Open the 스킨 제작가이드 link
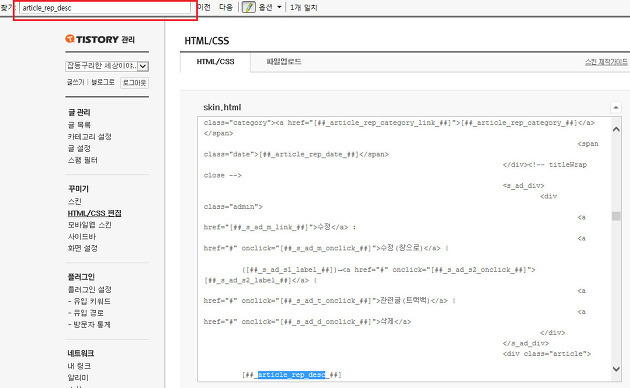Viewport: 630px width, 388px height. (x=606, y=62)
